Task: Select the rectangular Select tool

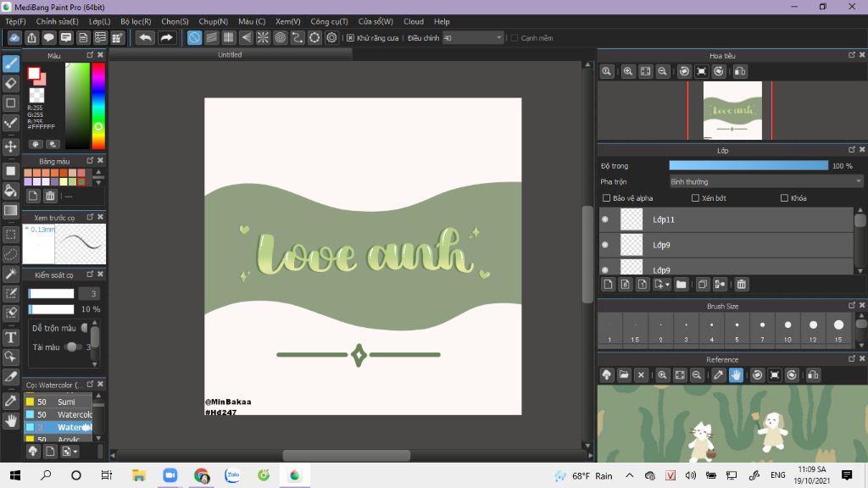Action: [x=10, y=235]
